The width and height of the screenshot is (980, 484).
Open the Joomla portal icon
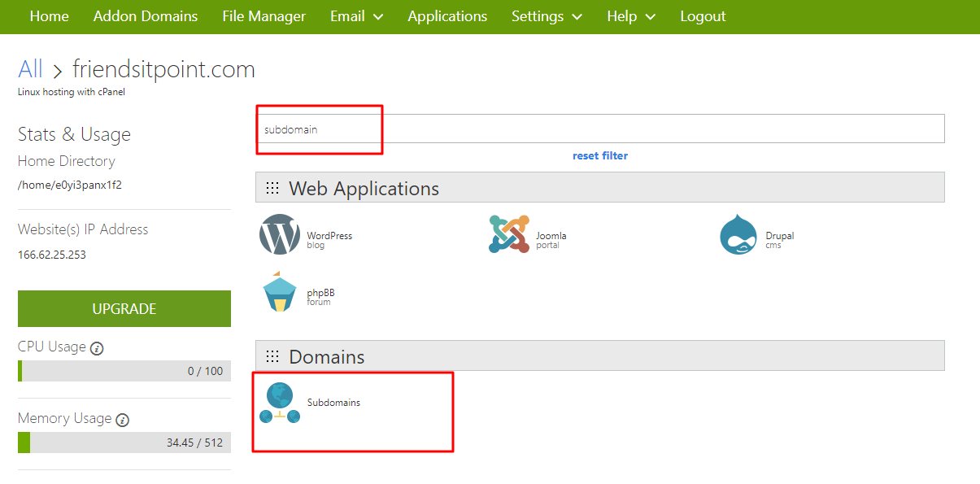pyautogui.click(x=509, y=234)
